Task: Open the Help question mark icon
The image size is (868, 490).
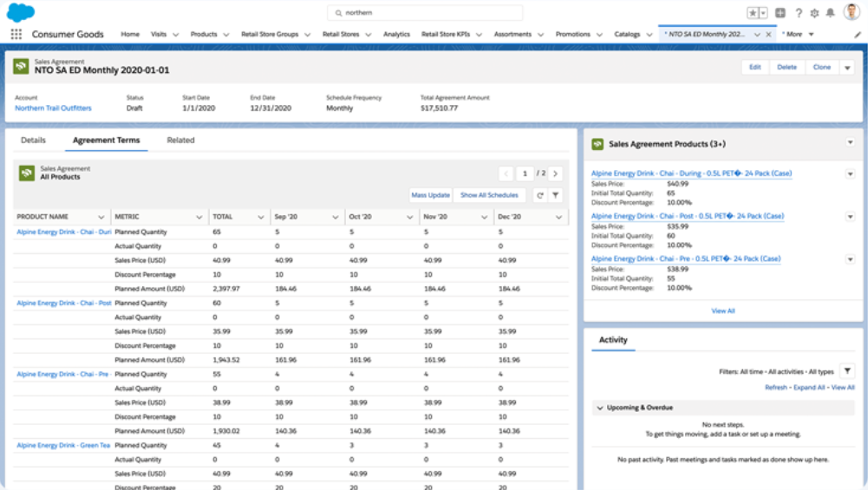Action: tap(798, 13)
